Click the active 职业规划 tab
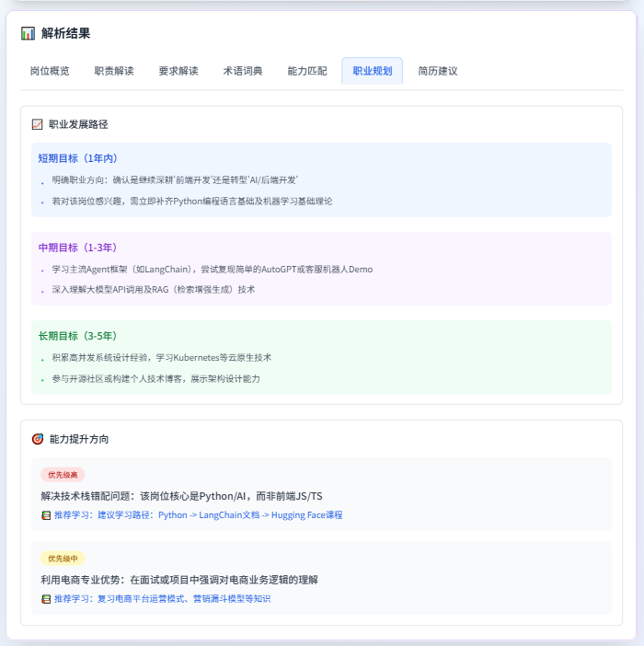 click(x=372, y=71)
